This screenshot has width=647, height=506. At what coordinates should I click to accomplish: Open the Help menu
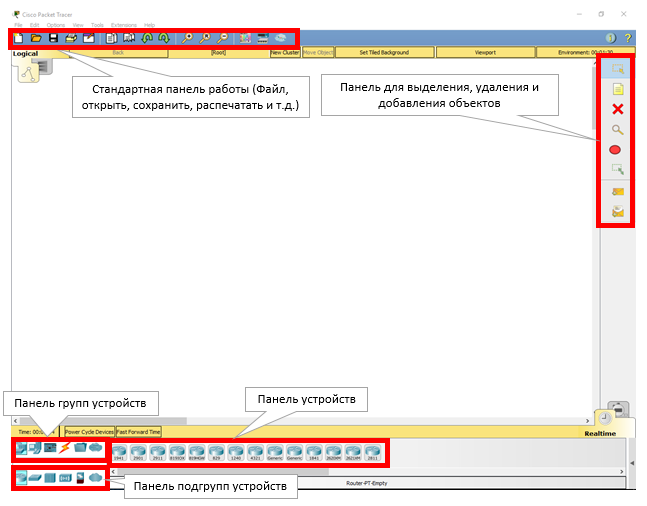pyautogui.click(x=149, y=25)
